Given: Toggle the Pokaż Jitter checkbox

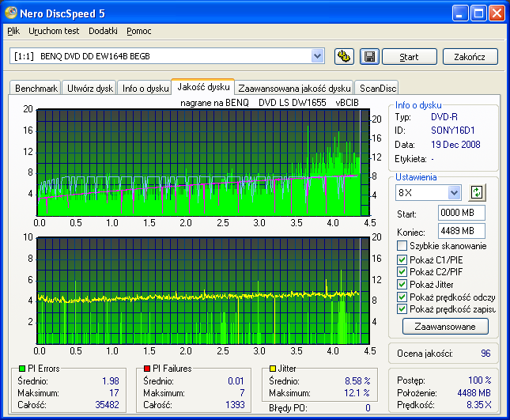Looking at the screenshot, I should coord(402,284).
